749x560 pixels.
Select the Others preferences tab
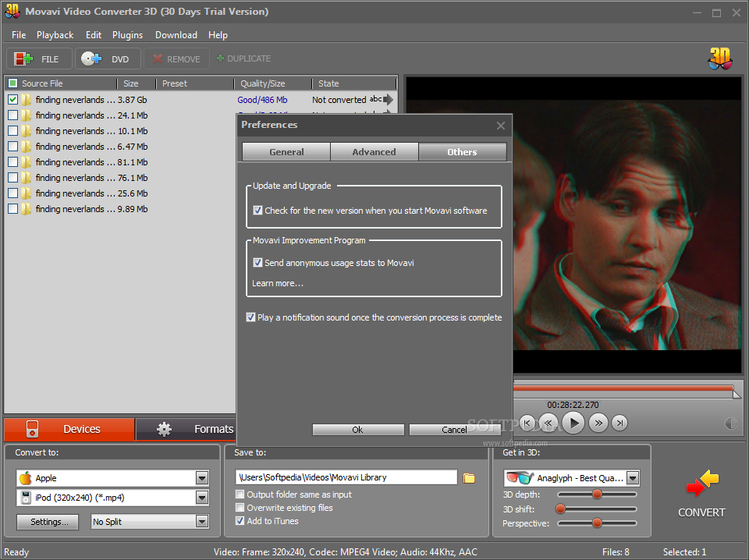(462, 152)
